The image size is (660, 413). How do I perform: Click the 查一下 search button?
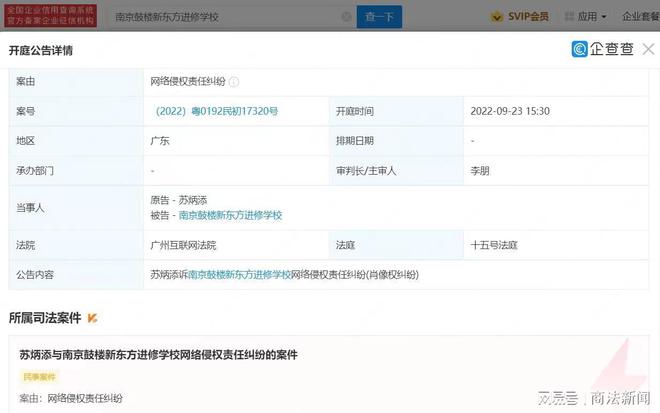(379, 17)
